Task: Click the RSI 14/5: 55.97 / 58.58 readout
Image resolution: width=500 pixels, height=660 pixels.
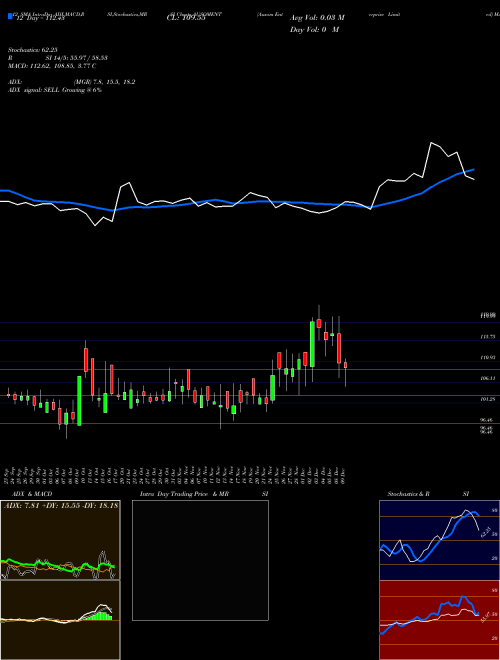Action: (x=57, y=58)
